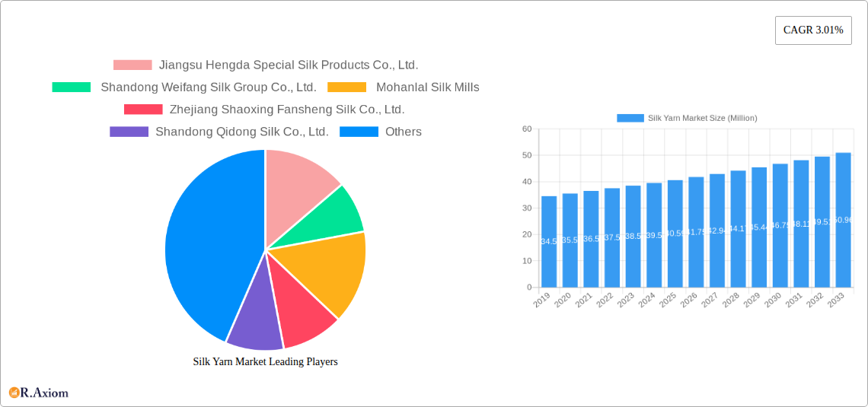Select the 2029 bar in chart
The height and width of the screenshot is (407, 868).
(759, 227)
